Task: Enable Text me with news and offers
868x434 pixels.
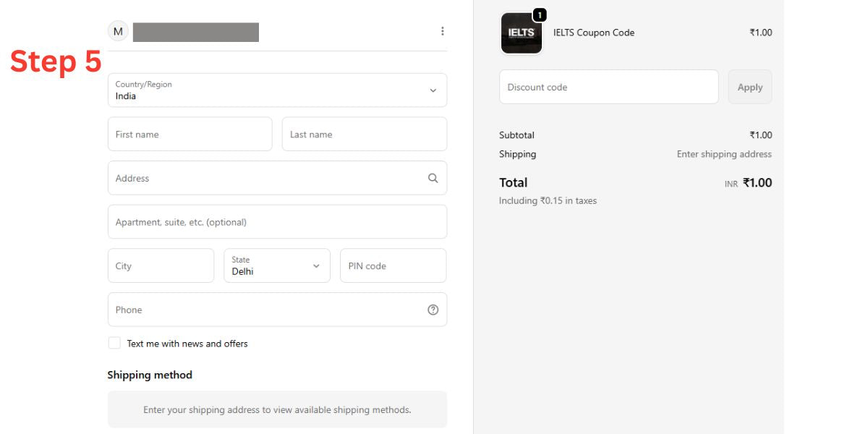Action: [114, 343]
